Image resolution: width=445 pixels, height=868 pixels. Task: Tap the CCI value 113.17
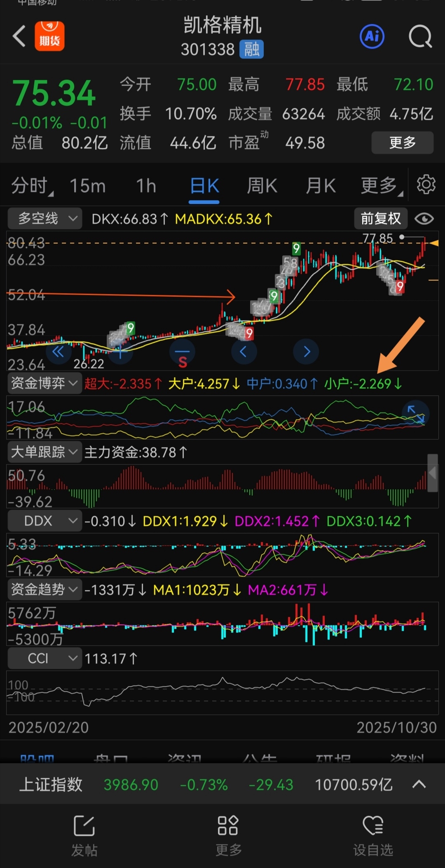coord(110,658)
